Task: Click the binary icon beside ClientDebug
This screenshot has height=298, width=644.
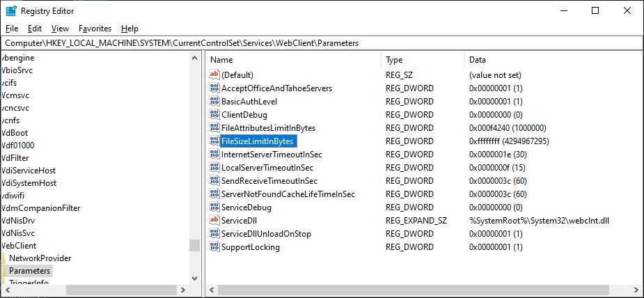Action: (x=214, y=115)
